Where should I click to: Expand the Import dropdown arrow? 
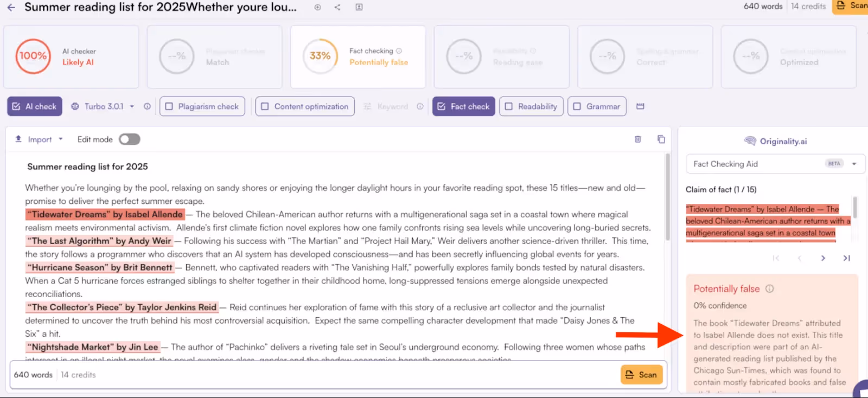tap(61, 139)
